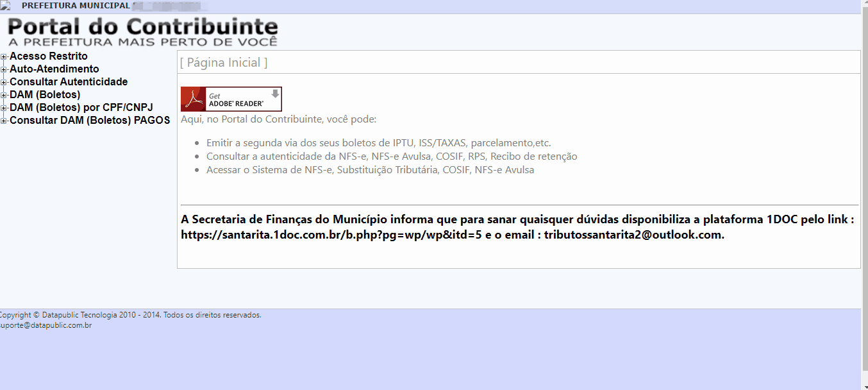Click the tributossantarita2@outlook.com email address
This screenshot has height=390, width=868.
click(x=633, y=235)
